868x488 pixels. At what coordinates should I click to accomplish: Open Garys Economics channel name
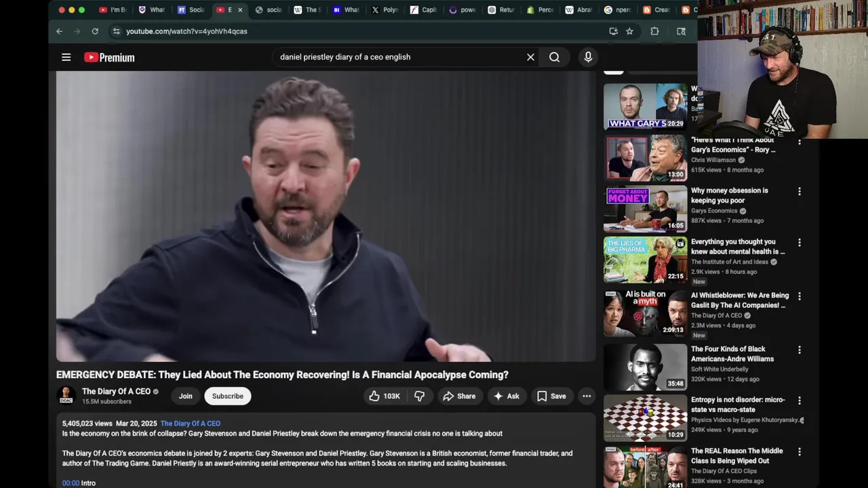tap(714, 211)
